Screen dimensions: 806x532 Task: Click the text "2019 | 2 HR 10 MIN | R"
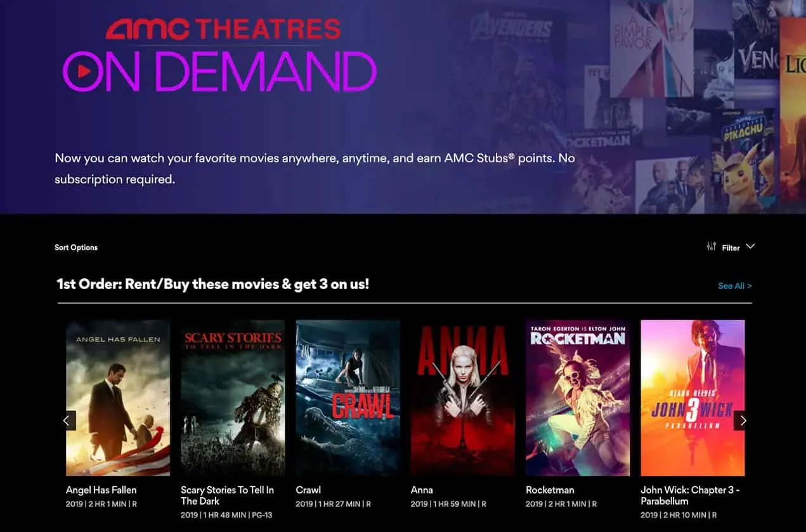(679, 515)
